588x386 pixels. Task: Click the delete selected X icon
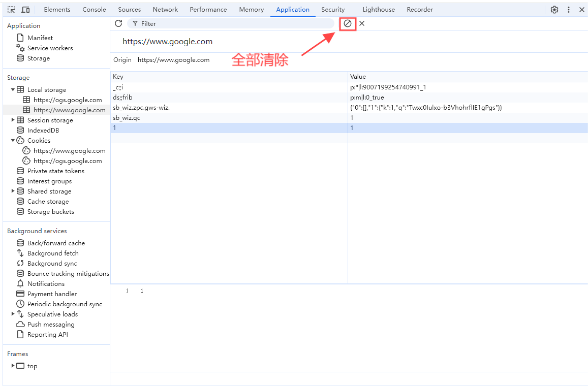click(x=362, y=23)
